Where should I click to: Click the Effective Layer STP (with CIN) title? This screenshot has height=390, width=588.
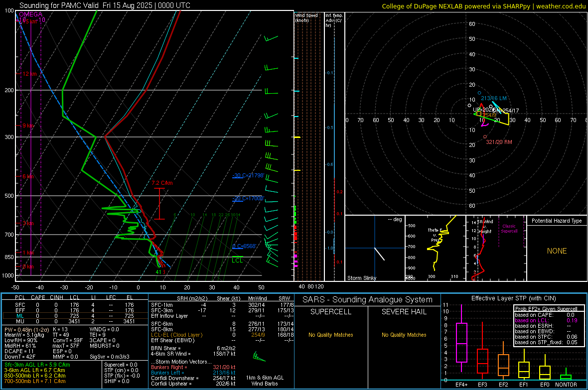click(x=513, y=298)
